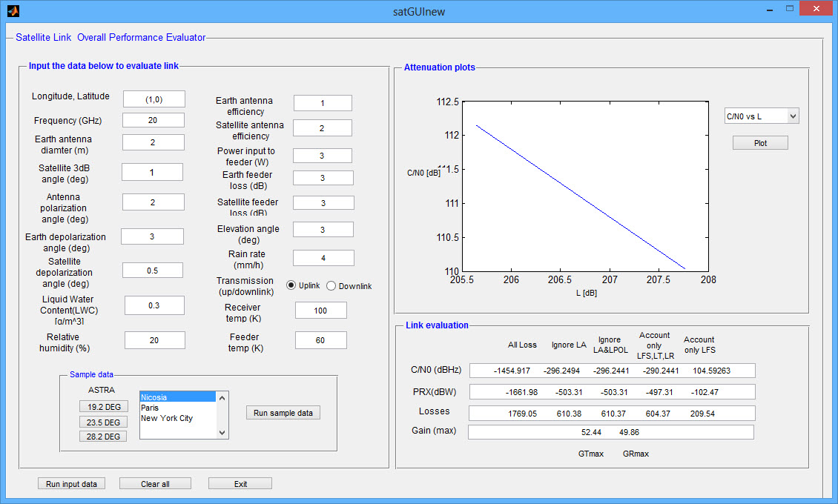The width and height of the screenshot is (838, 504).
Task: Click Satellite 3dB angle field
Action: point(152,172)
